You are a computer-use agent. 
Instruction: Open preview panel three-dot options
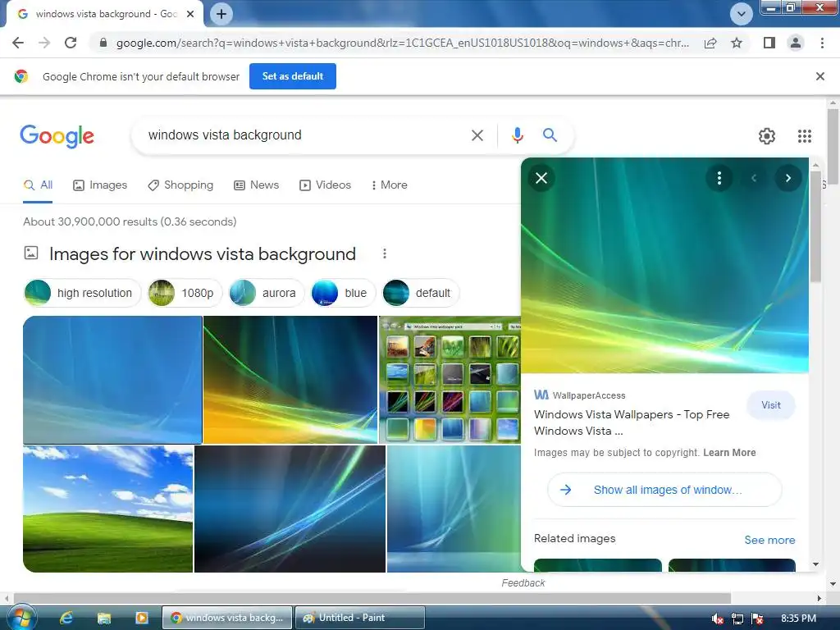tap(719, 178)
